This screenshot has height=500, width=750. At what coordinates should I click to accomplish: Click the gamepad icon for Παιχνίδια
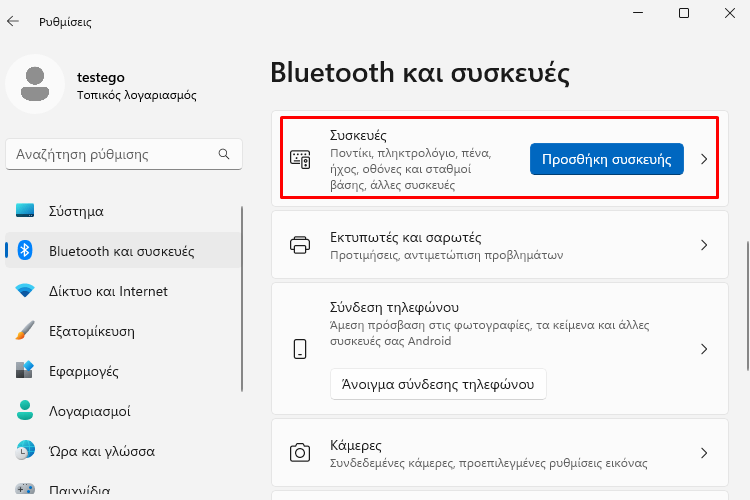pyautogui.click(x=25, y=489)
